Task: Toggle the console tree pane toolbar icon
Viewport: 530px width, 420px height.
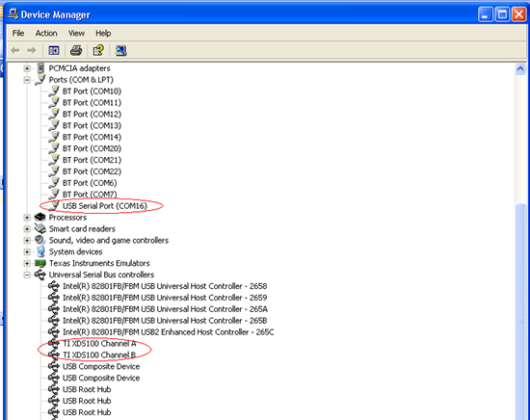Action: click(54, 51)
